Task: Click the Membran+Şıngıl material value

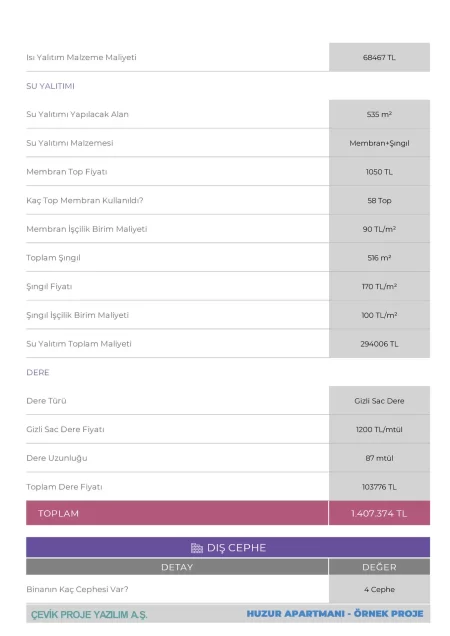Action: coord(379,143)
